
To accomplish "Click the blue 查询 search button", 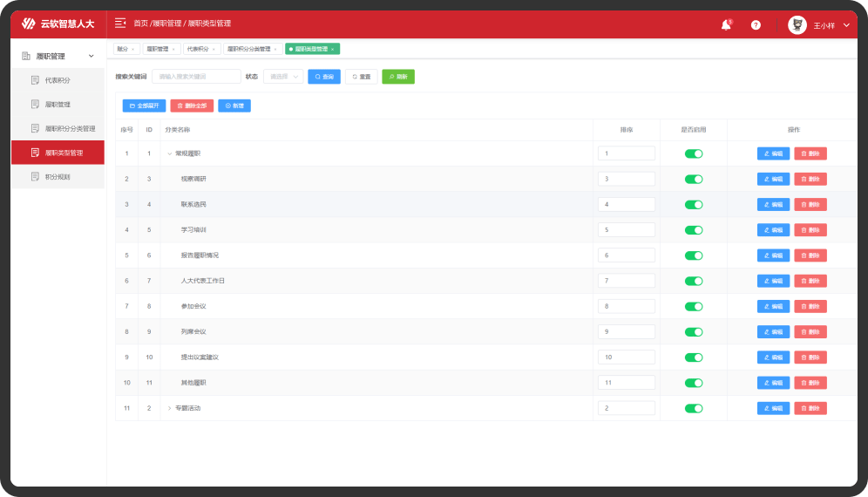I will pyautogui.click(x=324, y=77).
